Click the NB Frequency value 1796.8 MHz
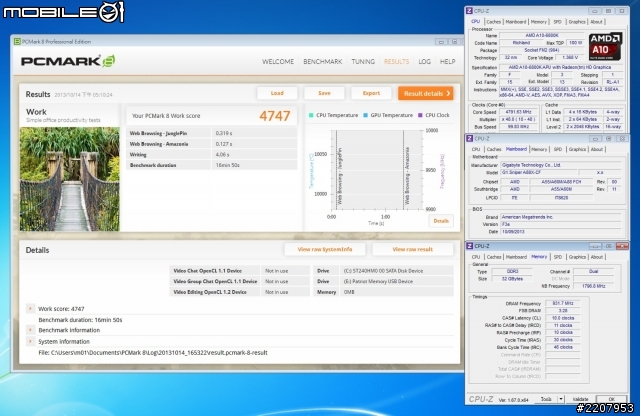 click(x=593, y=286)
